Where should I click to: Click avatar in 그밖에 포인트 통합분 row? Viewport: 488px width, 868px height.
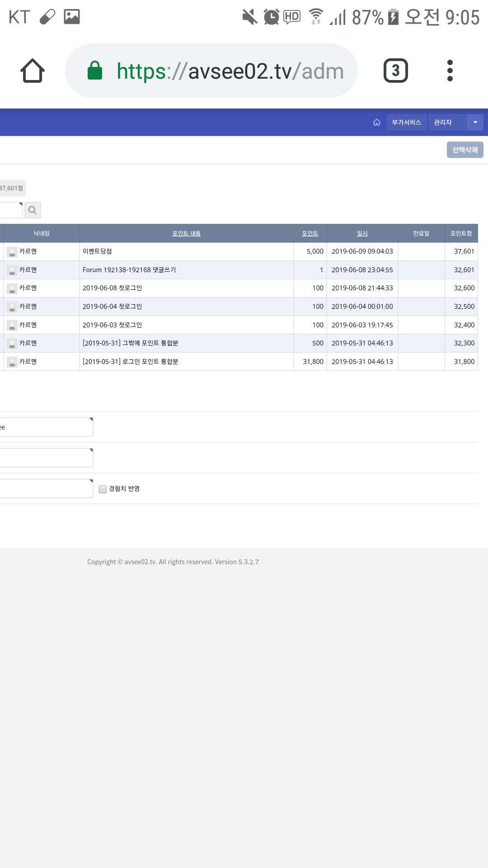point(12,344)
